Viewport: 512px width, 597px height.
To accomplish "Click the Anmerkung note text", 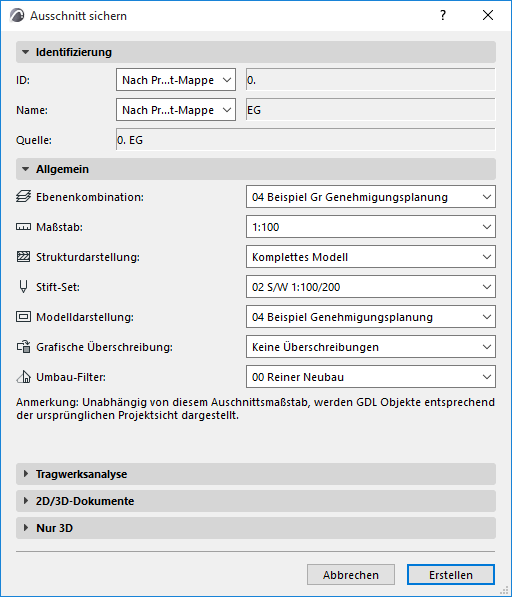I will click(255, 409).
